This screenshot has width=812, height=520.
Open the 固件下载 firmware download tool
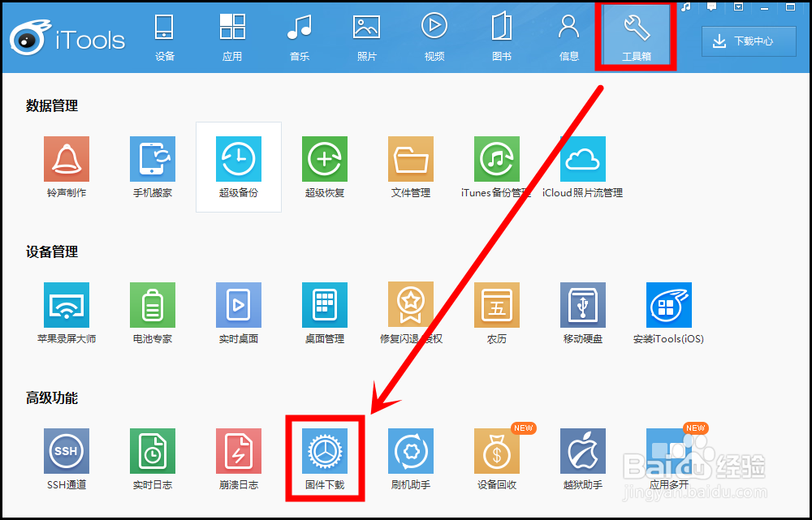point(325,451)
